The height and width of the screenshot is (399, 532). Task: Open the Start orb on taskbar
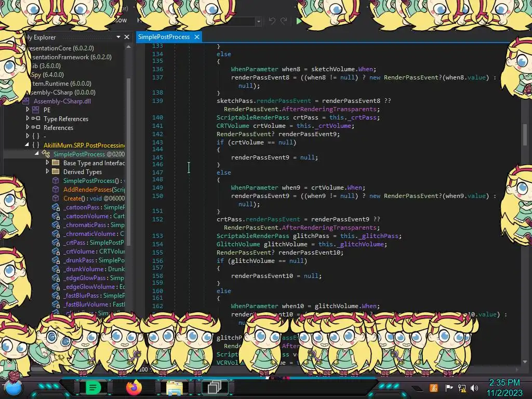point(13,388)
